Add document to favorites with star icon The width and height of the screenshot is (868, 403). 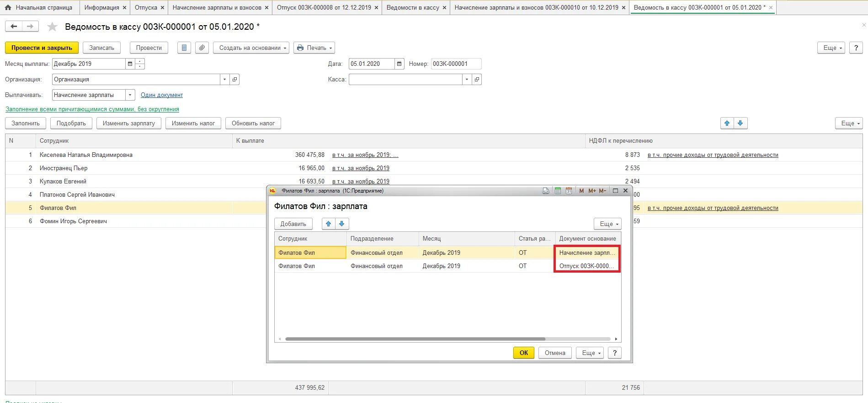53,27
